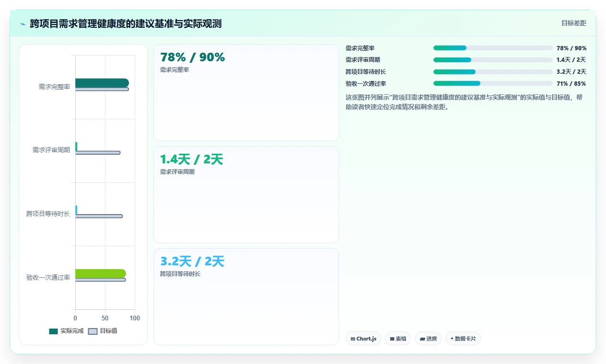Click the 跨项目等待时长 axis label in chart
The image size is (606, 364).
(48, 214)
